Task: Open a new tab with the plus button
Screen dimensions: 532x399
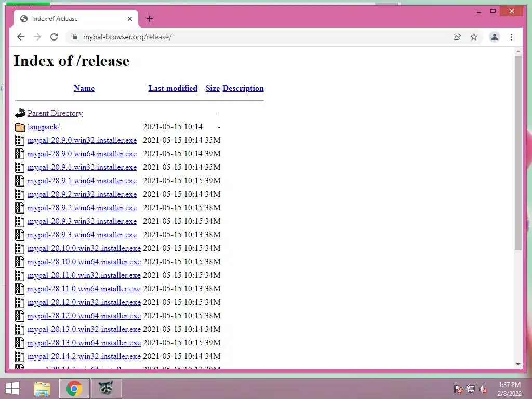Action: 150,19
